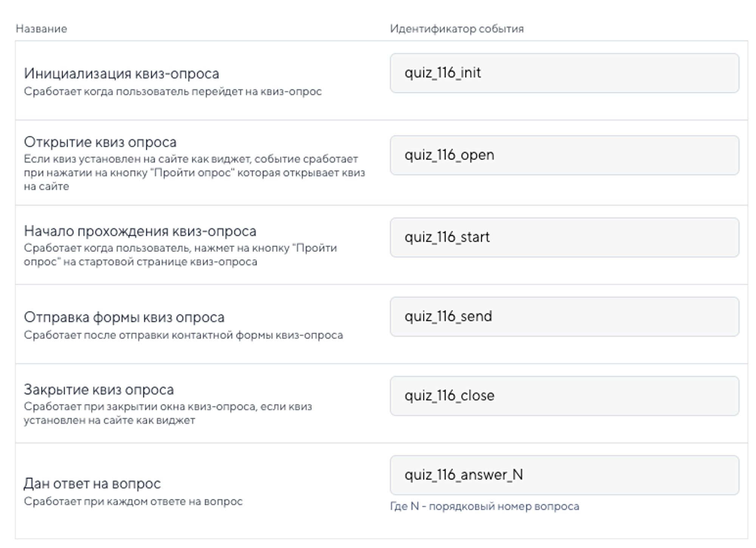
Task: Select the Инициализация квиз-опроса row title
Action: pyautogui.click(x=123, y=74)
